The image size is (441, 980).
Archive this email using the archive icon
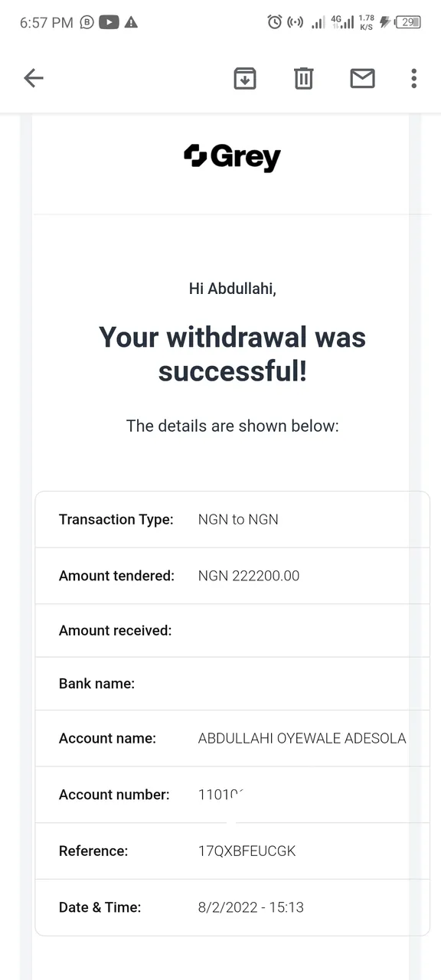(x=245, y=77)
